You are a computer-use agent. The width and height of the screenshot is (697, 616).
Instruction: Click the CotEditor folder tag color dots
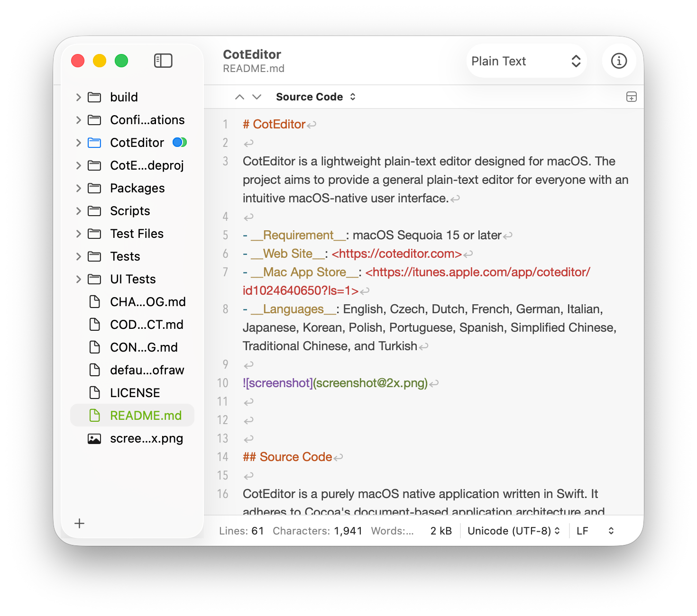(x=180, y=142)
